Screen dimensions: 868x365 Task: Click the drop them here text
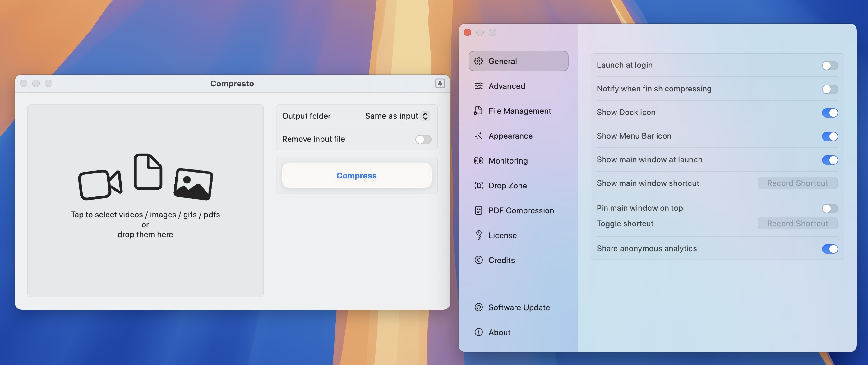coord(145,234)
